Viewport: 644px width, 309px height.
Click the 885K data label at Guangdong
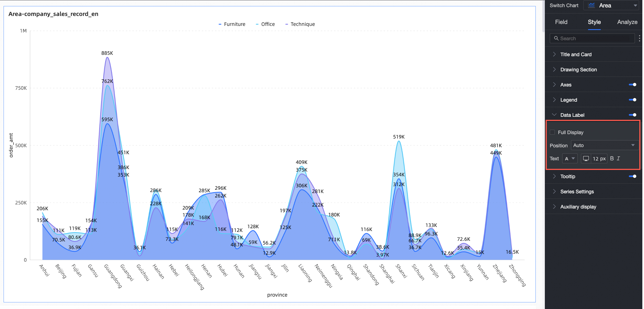click(107, 53)
